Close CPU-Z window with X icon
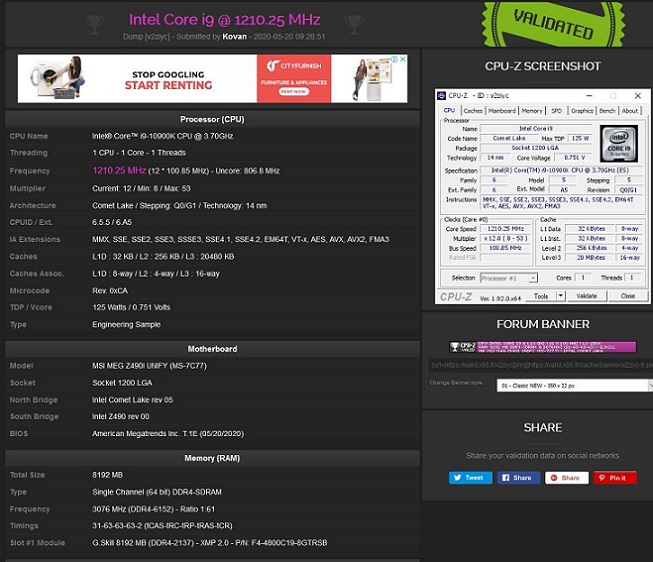This screenshot has height=562, width=653. tap(638, 96)
